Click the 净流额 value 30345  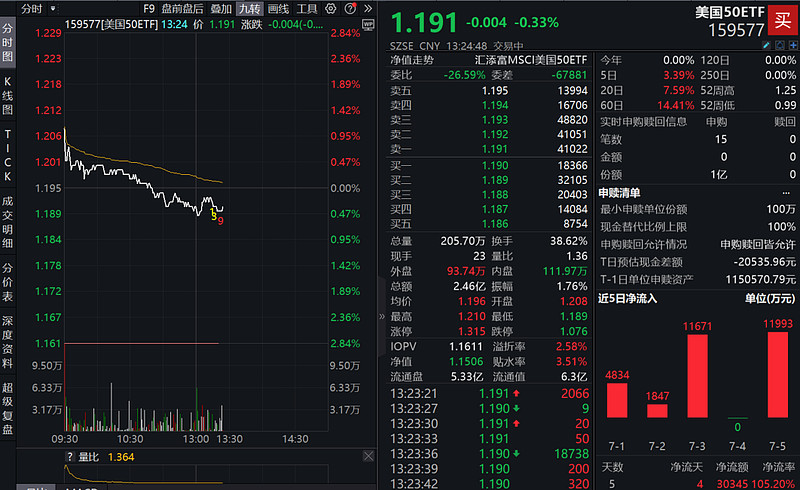point(733,483)
